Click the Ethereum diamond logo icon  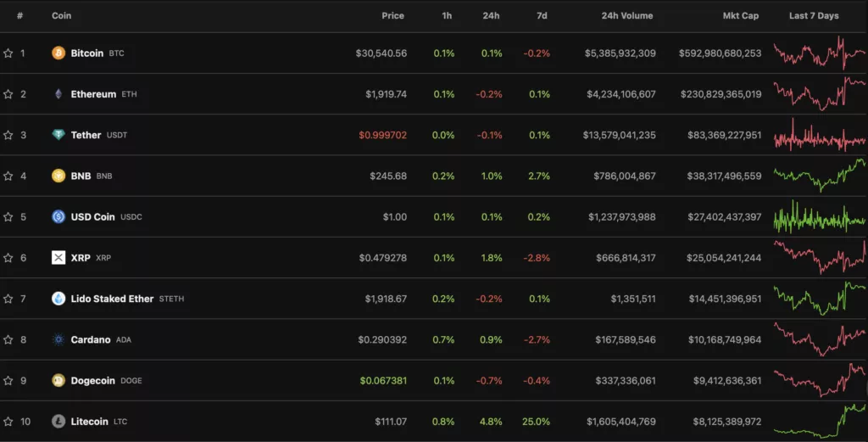pos(58,94)
